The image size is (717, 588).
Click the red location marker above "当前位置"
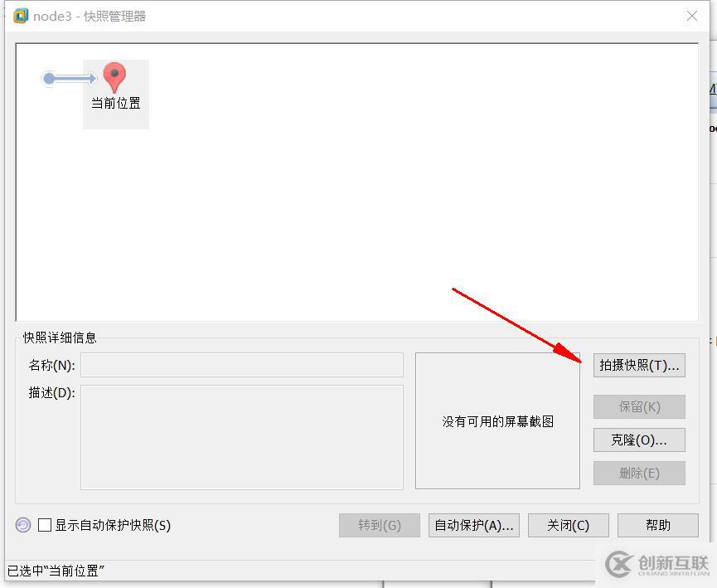(x=114, y=75)
